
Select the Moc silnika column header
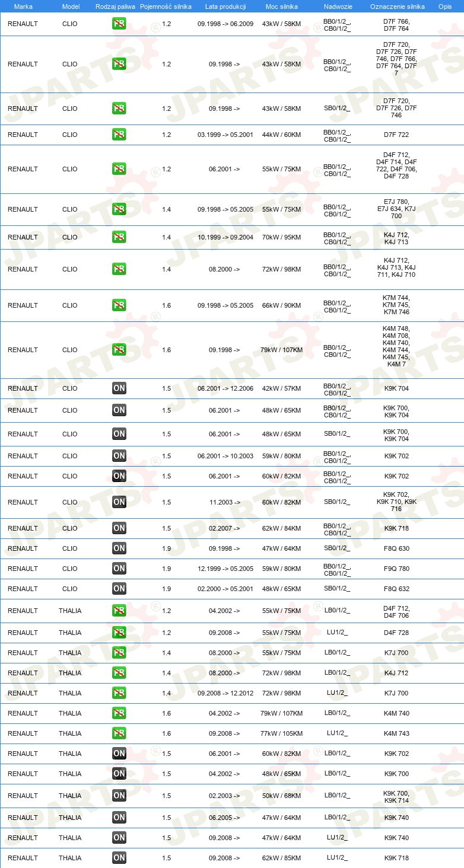point(281,7)
